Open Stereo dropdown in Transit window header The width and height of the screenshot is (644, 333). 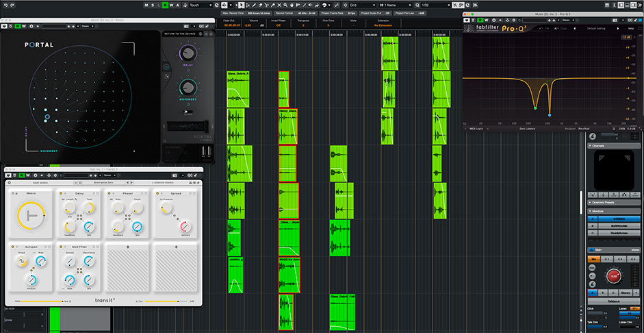pos(110,175)
